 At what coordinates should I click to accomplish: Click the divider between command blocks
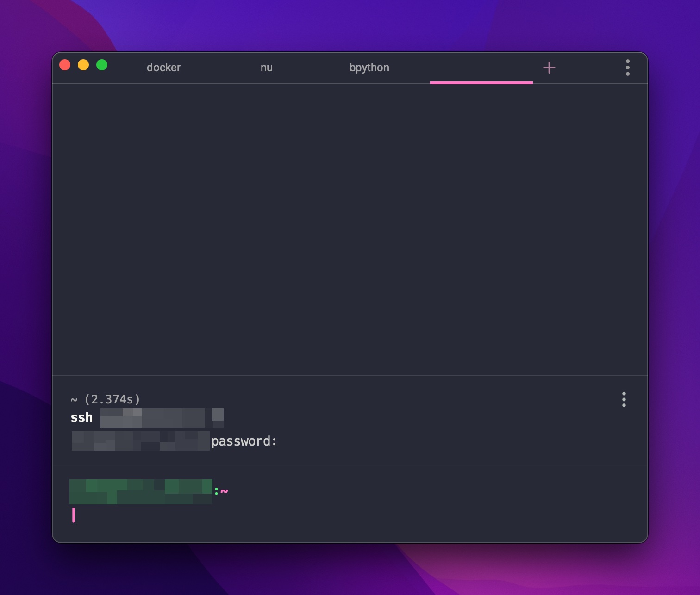[350, 464]
